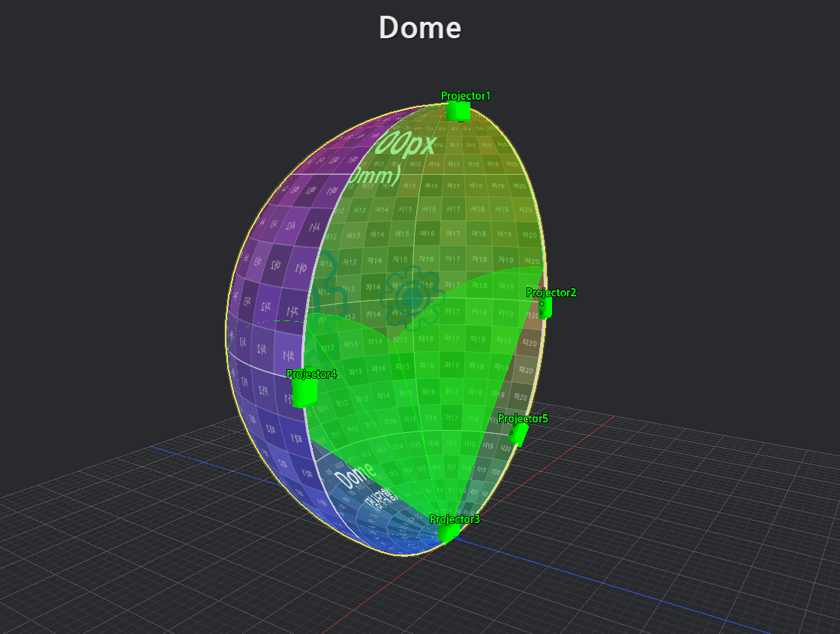Click the Projector1 label

pyautogui.click(x=466, y=95)
